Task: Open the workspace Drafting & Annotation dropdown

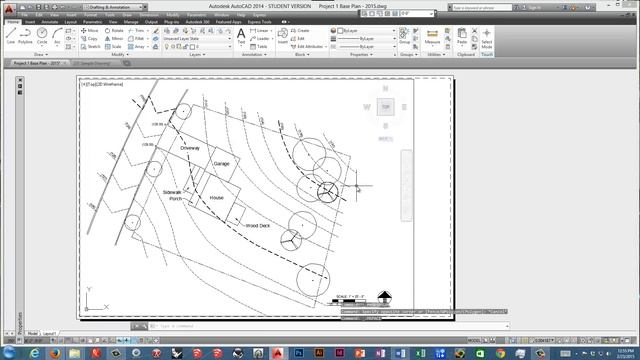Action: point(114,7)
